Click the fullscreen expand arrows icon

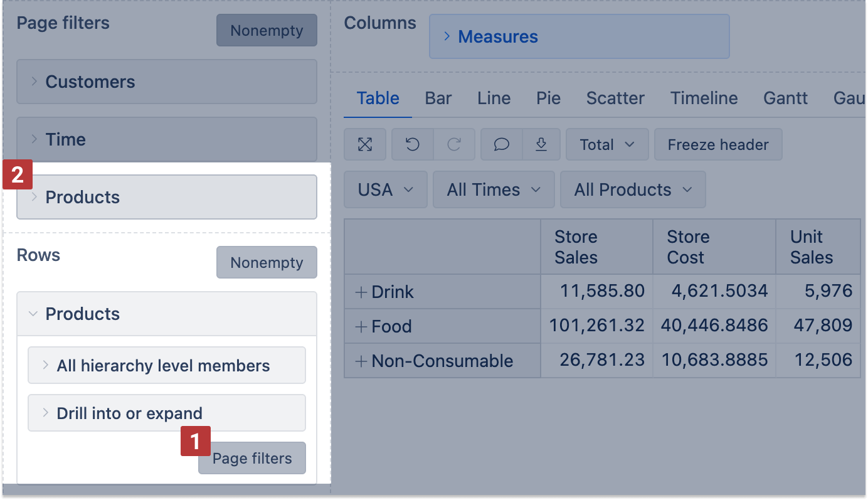coord(365,145)
